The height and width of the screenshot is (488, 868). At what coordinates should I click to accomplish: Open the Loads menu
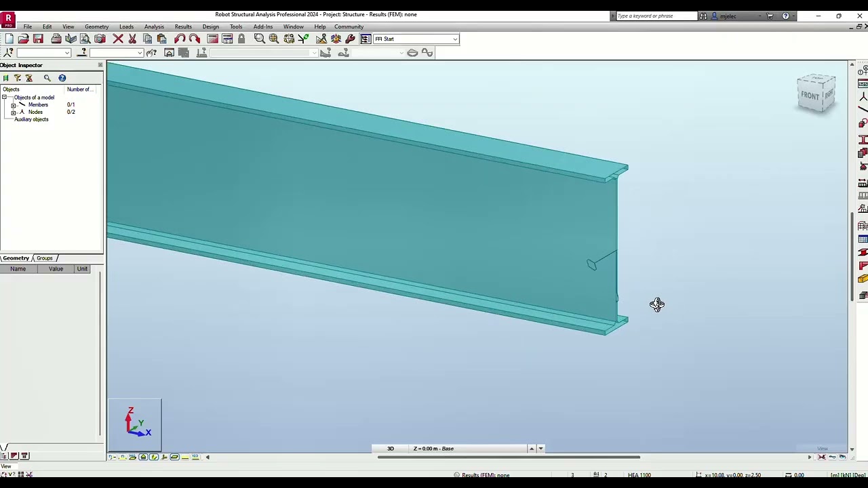[126, 26]
